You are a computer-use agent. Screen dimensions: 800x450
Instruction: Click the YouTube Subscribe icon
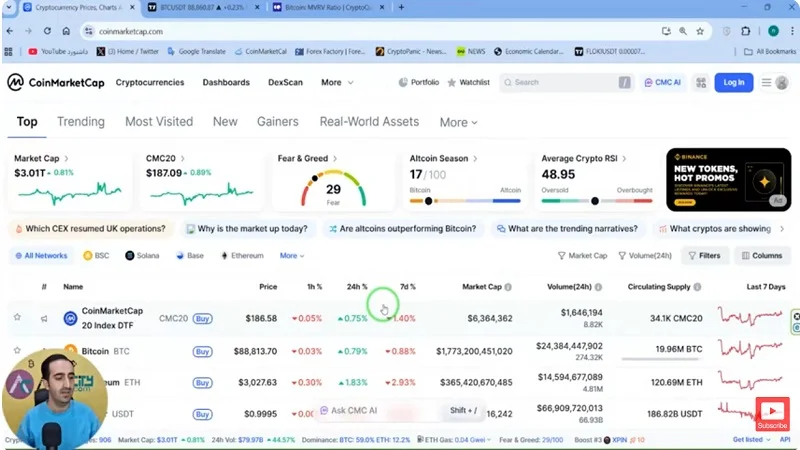[x=771, y=412]
